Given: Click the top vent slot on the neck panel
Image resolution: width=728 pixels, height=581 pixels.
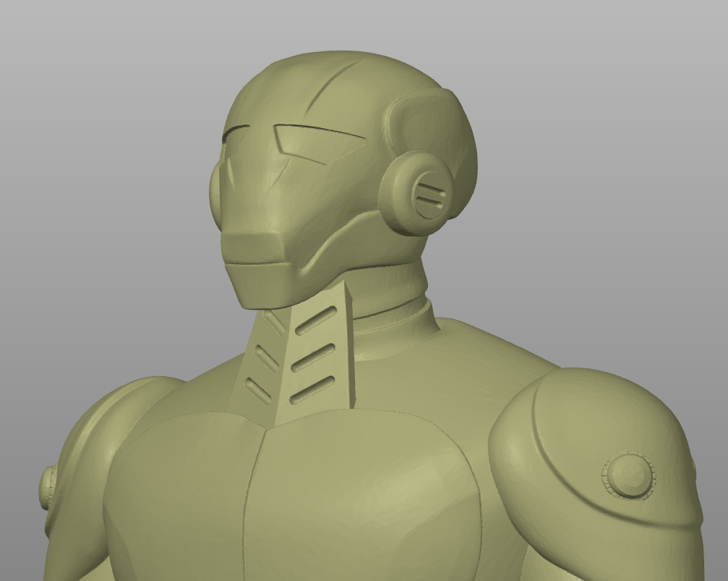Looking at the screenshot, I should pyautogui.click(x=317, y=321).
